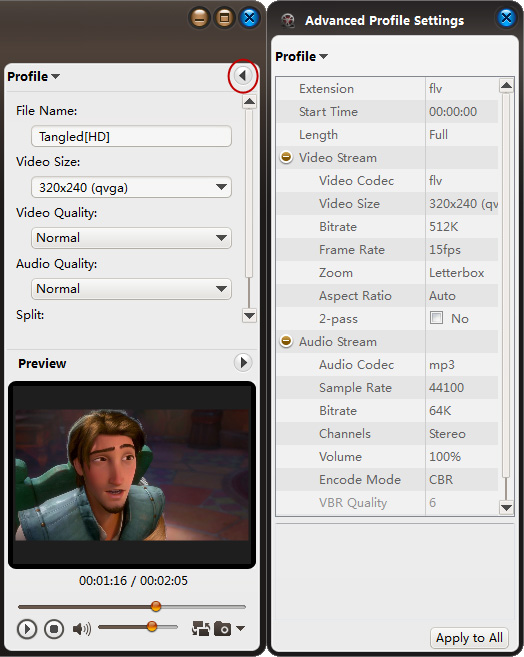
Task: Click the play button in preview controls
Action: (27, 629)
